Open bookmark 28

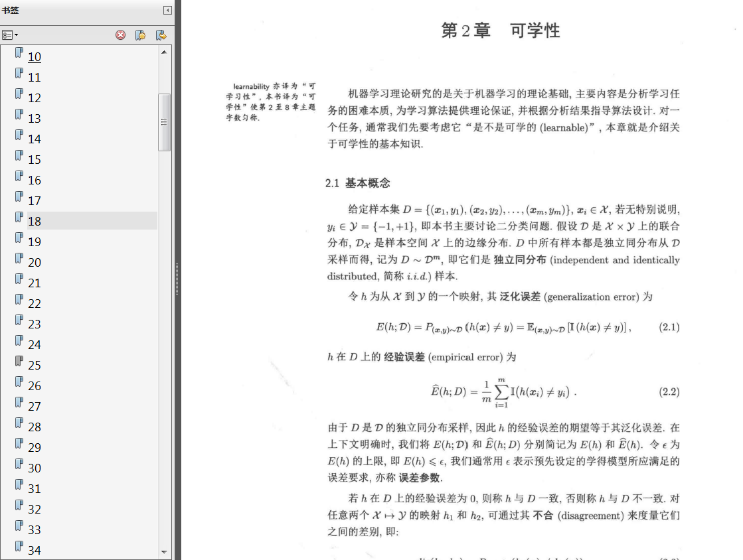click(x=34, y=427)
